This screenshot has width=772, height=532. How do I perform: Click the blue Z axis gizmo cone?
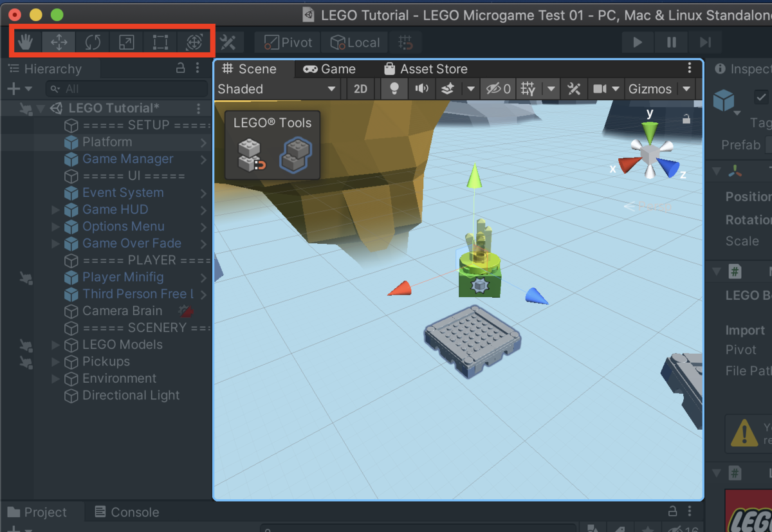(x=668, y=168)
